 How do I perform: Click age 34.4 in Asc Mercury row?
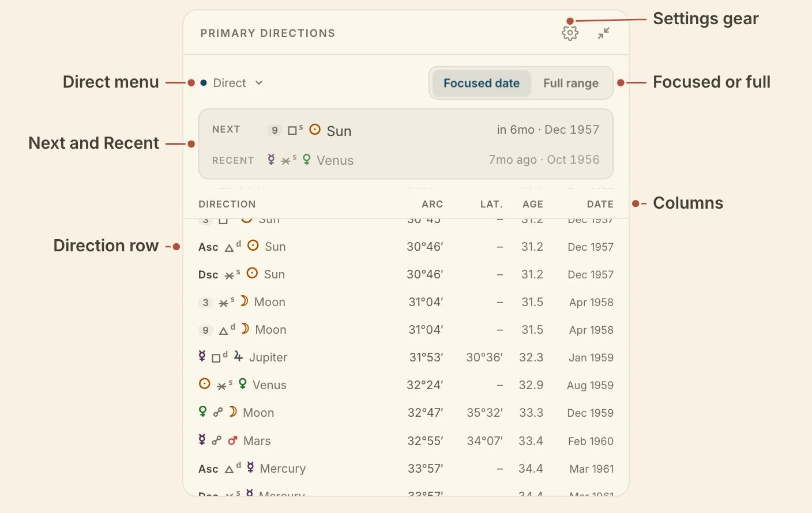click(x=531, y=469)
